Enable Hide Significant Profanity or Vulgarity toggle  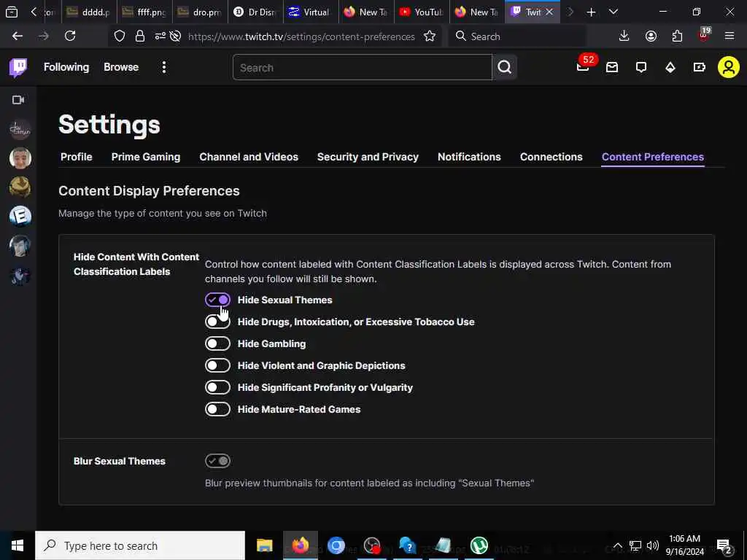point(217,388)
